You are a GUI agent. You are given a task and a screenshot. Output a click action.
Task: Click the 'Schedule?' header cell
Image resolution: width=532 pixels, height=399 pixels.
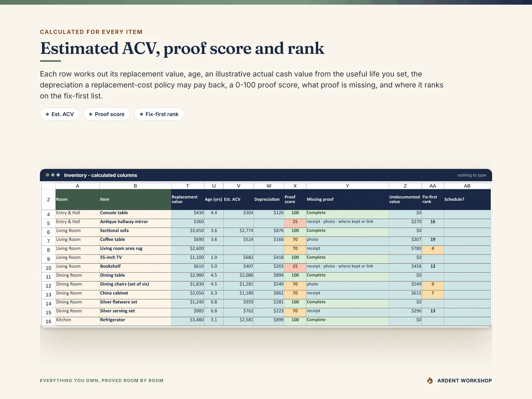pyautogui.click(x=467, y=199)
